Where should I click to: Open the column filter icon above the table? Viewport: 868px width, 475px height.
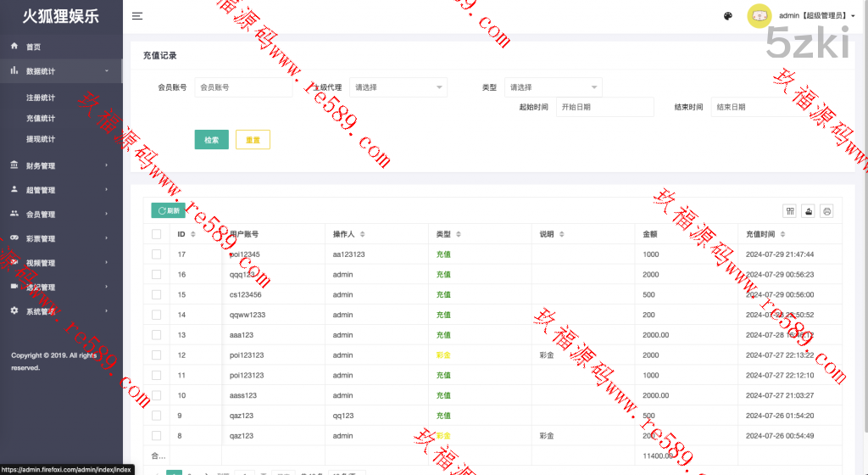click(x=790, y=211)
